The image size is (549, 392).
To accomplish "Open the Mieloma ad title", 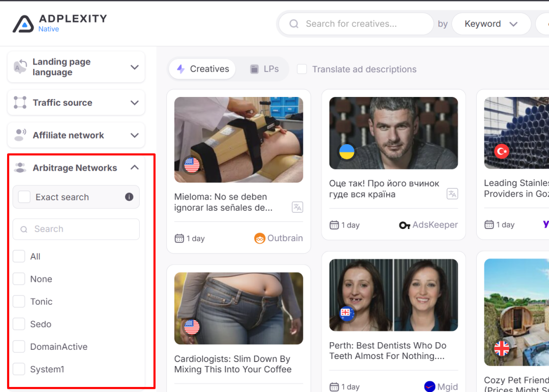I will (x=223, y=202).
